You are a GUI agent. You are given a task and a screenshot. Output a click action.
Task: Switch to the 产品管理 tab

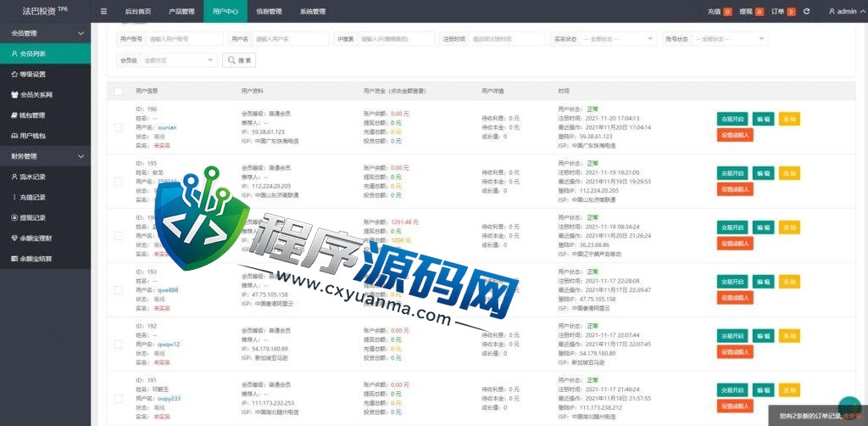[181, 11]
